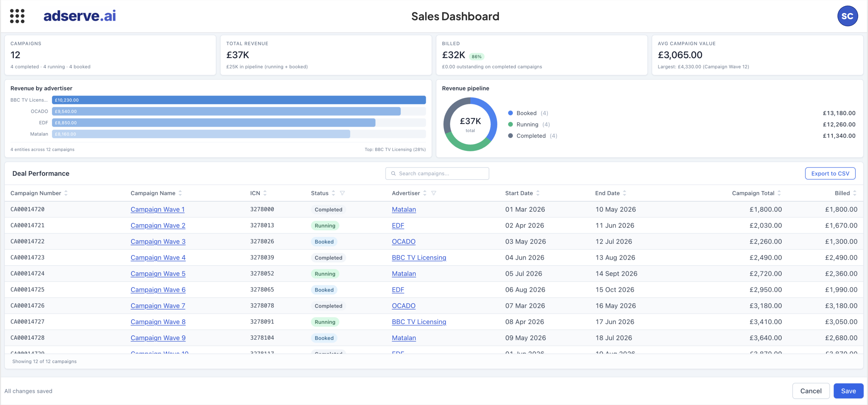The image size is (868, 405).
Task: Open OCADO advertiser in Wave 3 row
Action: [403, 242]
